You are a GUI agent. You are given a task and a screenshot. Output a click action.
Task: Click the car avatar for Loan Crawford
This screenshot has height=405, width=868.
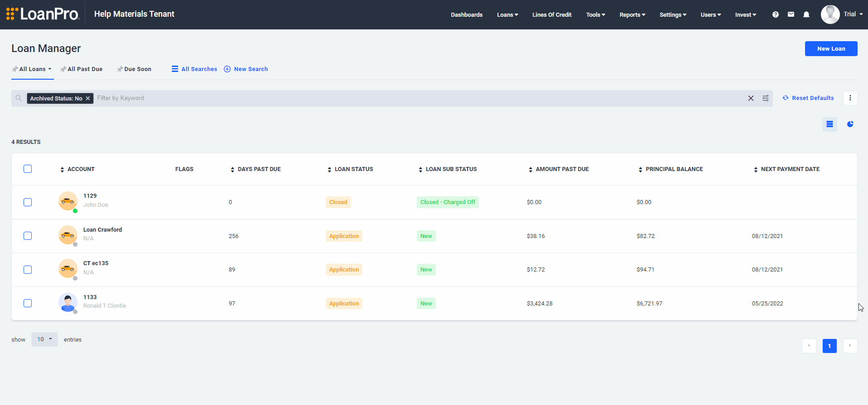tap(68, 235)
